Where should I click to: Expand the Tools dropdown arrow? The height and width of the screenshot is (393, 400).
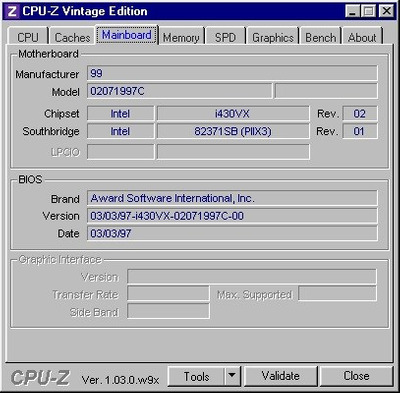pyautogui.click(x=232, y=377)
